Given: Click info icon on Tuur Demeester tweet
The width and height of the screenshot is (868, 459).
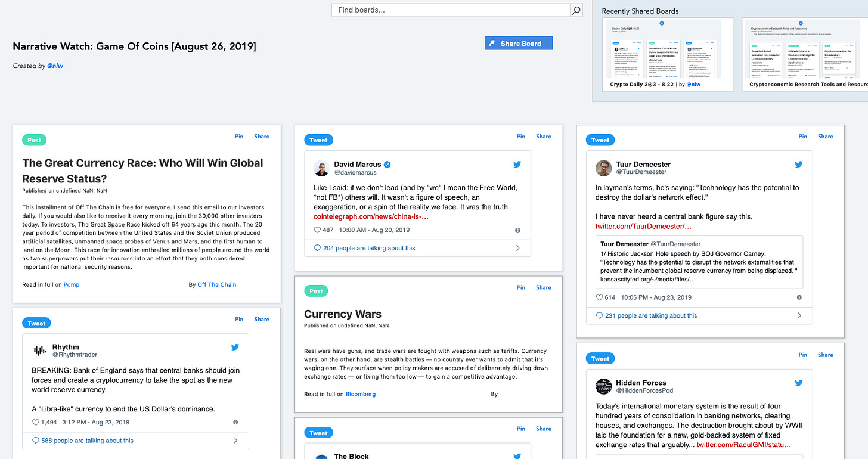Looking at the screenshot, I should point(799,297).
